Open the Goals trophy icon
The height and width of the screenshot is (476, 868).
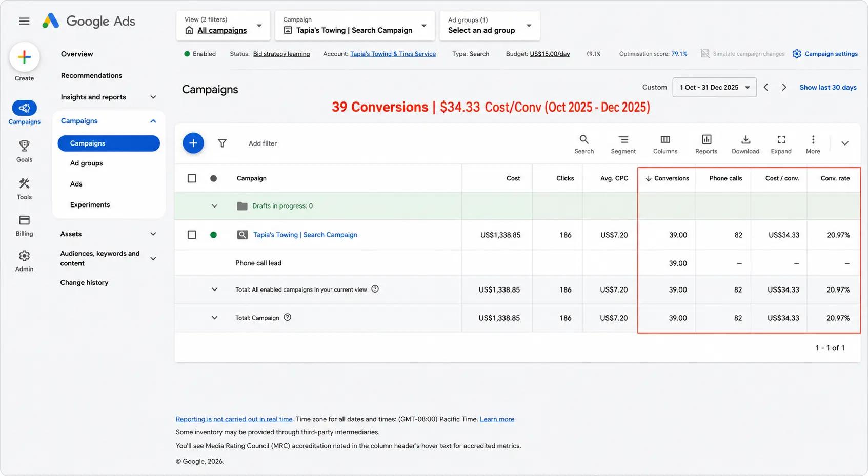(x=24, y=146)
